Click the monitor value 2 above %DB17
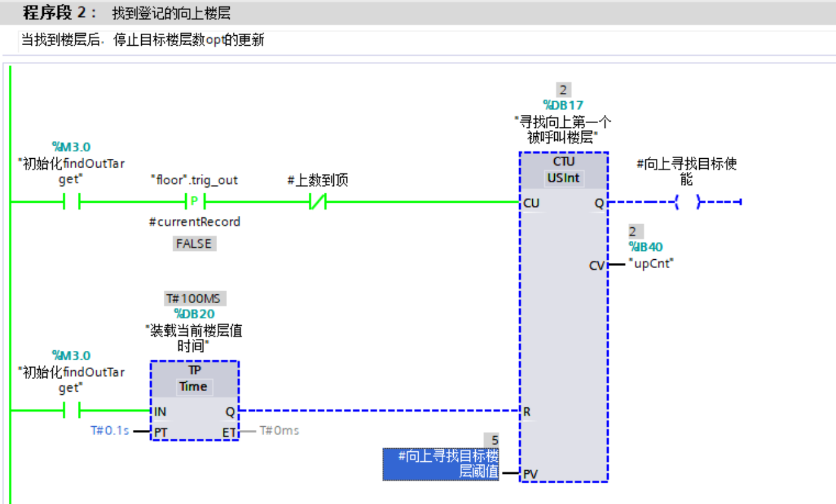Screen dimensions: 836x504 click(563, 90)
